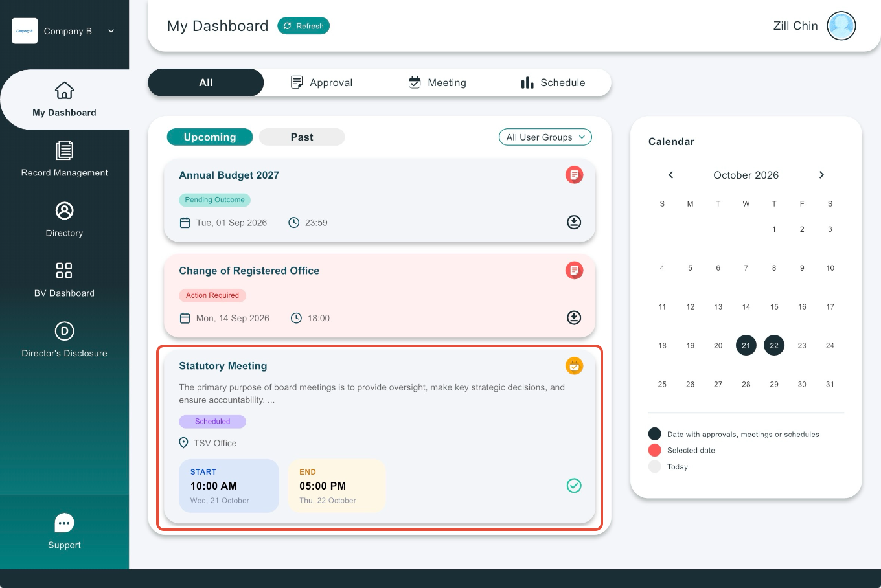Download Change of Registered Office document
Screen dimensions: 881x588
pos(574,317)
